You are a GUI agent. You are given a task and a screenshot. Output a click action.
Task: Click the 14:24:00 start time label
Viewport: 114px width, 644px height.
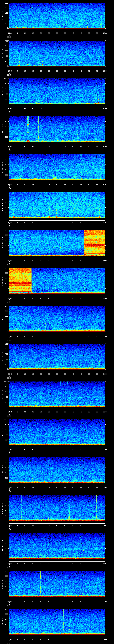pos(9,412)
